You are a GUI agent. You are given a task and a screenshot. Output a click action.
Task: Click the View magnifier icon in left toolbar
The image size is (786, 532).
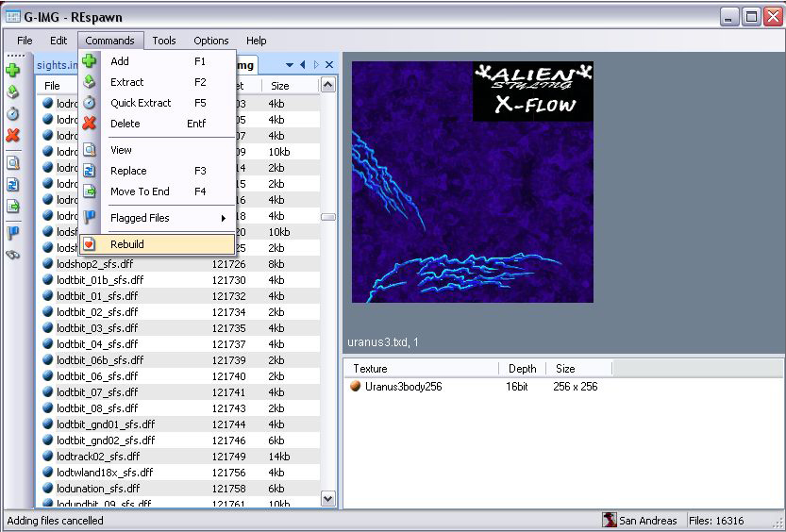13,162
